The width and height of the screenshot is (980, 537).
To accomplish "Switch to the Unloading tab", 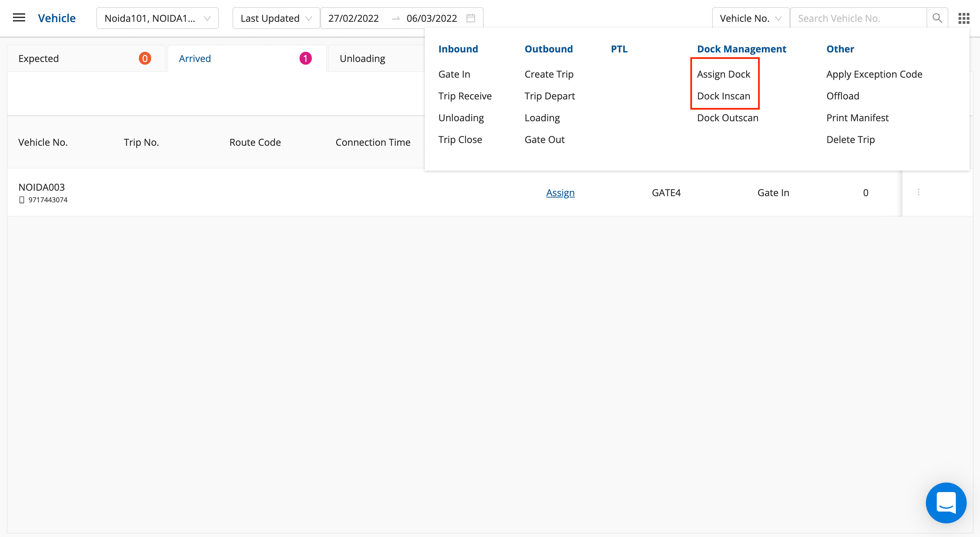I will [362, 59].
